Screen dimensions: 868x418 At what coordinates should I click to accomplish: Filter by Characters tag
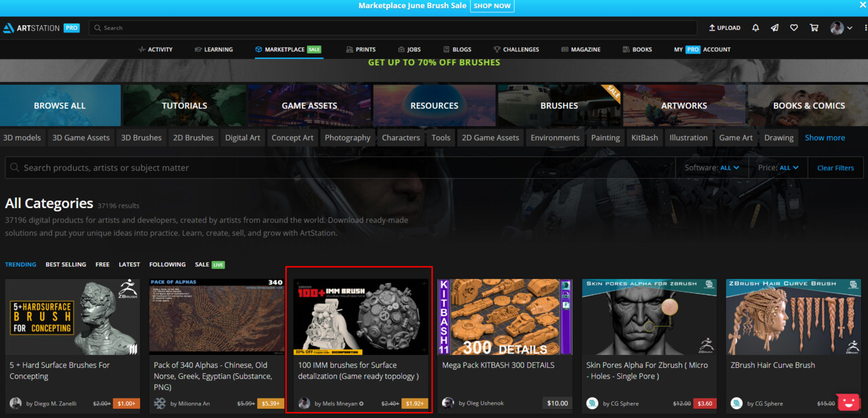[x=401, y=138]
